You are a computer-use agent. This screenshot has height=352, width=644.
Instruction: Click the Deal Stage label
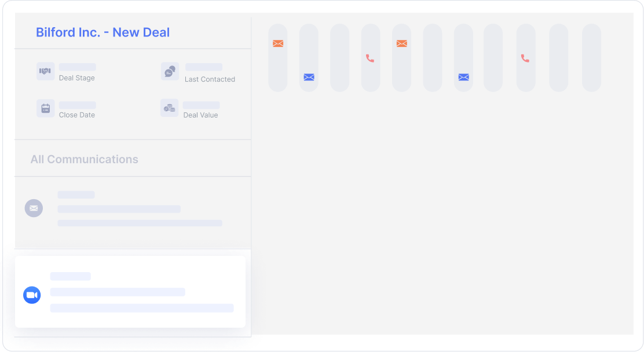[76, 78]
